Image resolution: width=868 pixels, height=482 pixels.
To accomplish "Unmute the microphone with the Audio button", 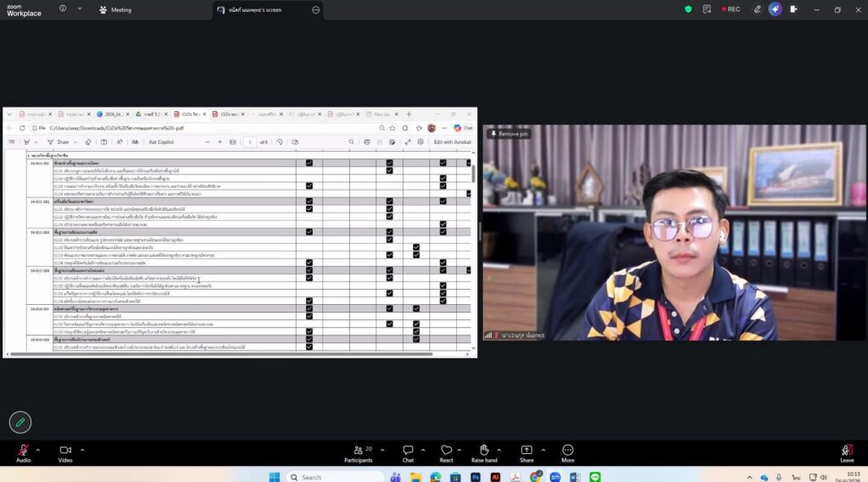I will click(23, 452).
